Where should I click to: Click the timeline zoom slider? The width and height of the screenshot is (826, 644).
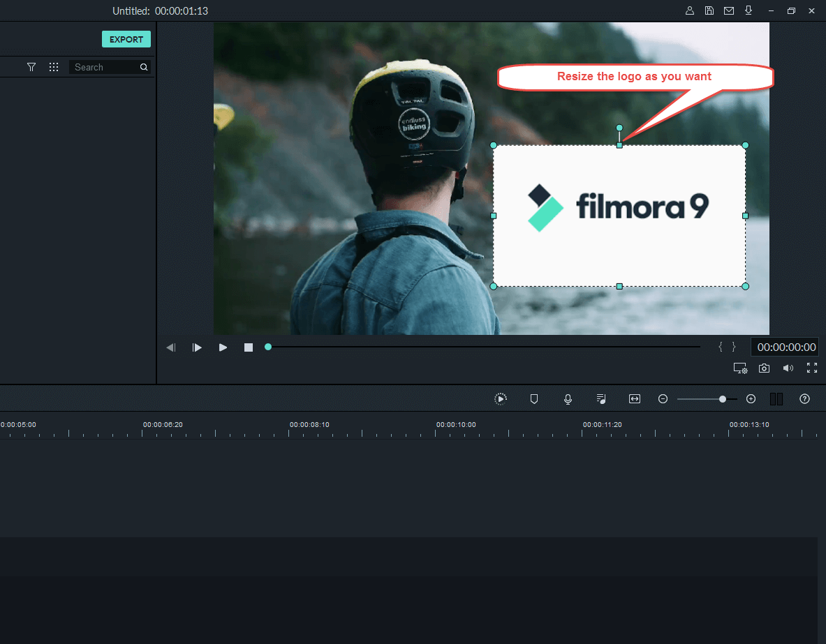[x=707, y=399]
